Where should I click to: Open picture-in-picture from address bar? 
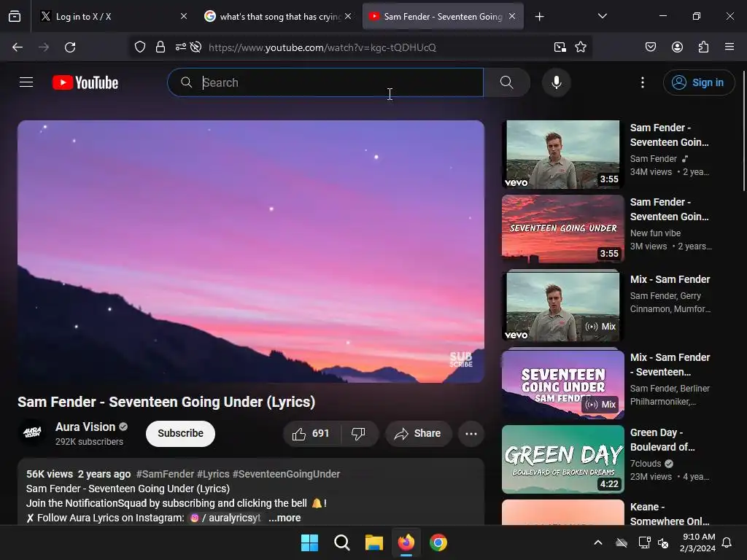pyautogui.click(x=560, y=47)
